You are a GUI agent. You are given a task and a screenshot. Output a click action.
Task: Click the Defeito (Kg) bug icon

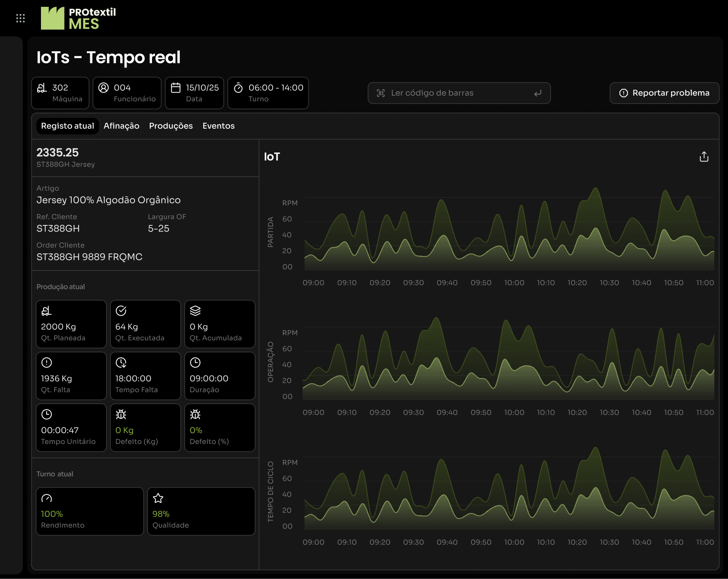tap(121, 414)
